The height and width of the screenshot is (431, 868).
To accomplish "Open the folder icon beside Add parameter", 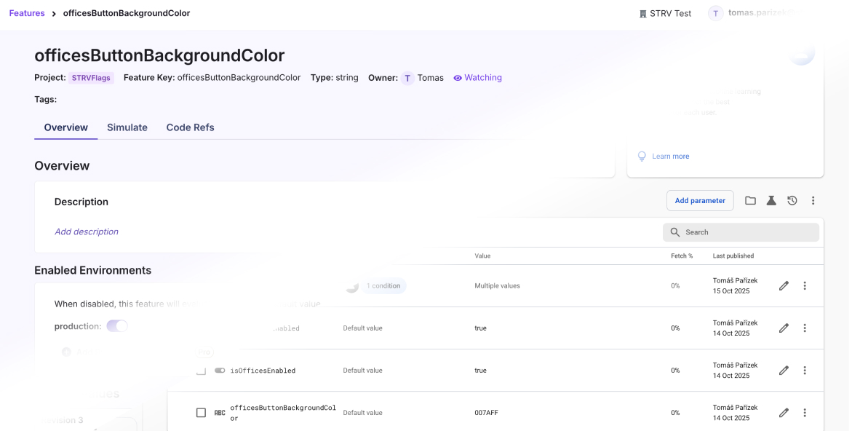I will (750, 201).
